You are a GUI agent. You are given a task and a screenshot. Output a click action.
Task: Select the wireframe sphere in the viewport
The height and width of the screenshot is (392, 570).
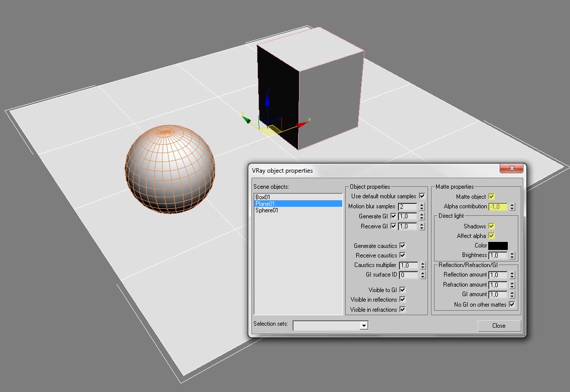click(170, 169)
